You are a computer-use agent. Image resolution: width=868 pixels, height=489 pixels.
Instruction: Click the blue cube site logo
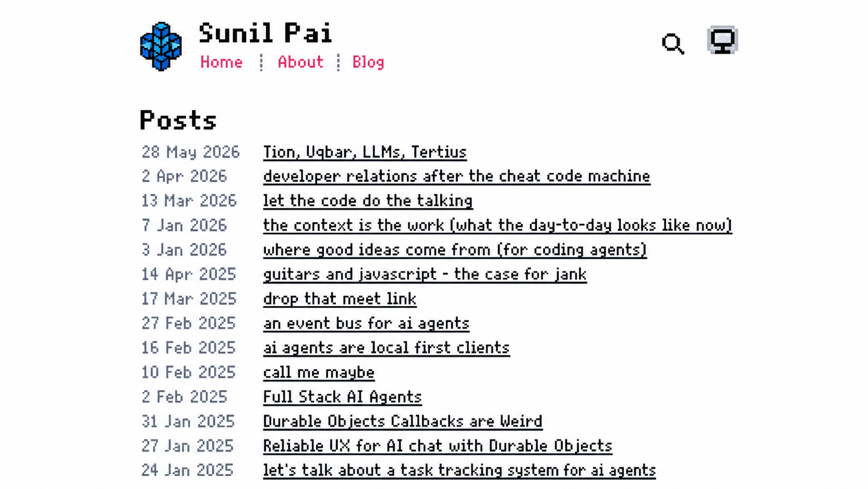tap(161, 46)
